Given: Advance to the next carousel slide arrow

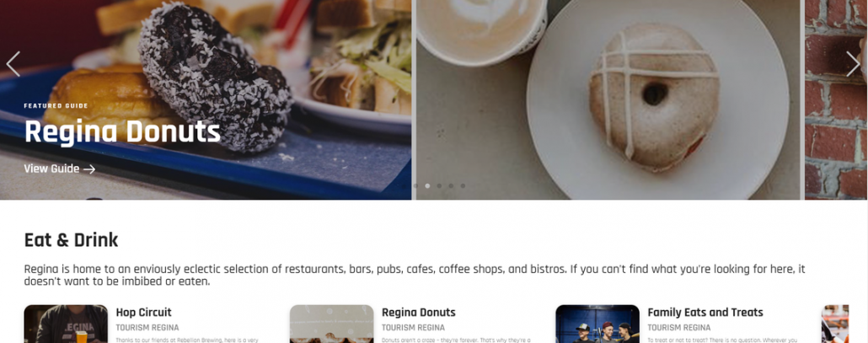Looking at the screenshot, I should 853,63.
